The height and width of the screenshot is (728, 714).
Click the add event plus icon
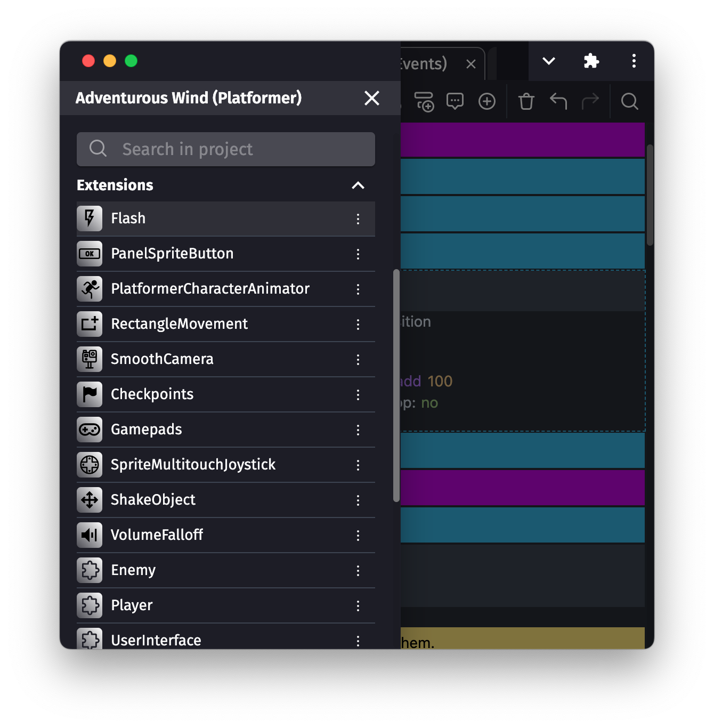click(x=486, y=101)
